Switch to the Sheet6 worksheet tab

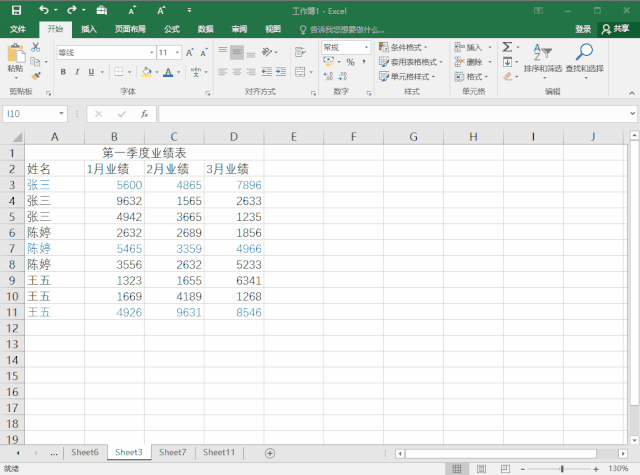click(x=85, y=452)
